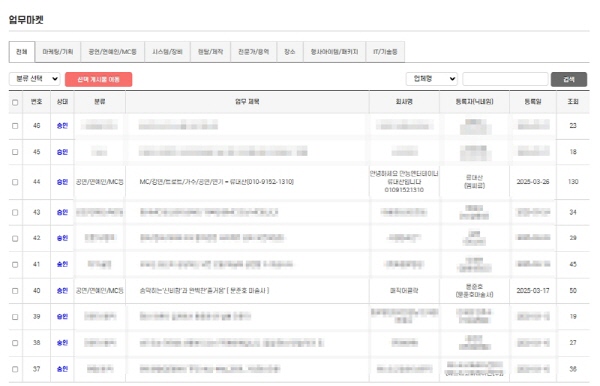This screenshot has height=386, width=600.
Task: Click the date 2025-03-17 in row 40
Action: pyautogui.click(x=533, y=290)
